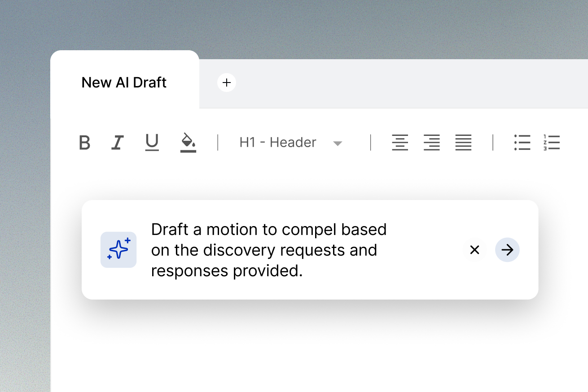This screenshot has height=392, width=588.
Task: Add a new tab with plus button
Action: coord(227,83)
